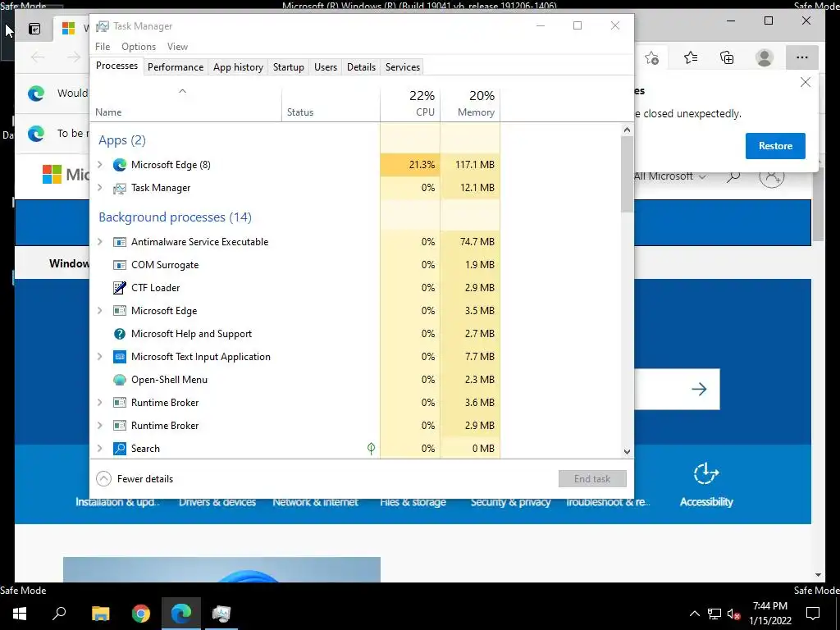840x630 pixels.
Task: Open the View menu in Task Manager
Action: point(177,47)
